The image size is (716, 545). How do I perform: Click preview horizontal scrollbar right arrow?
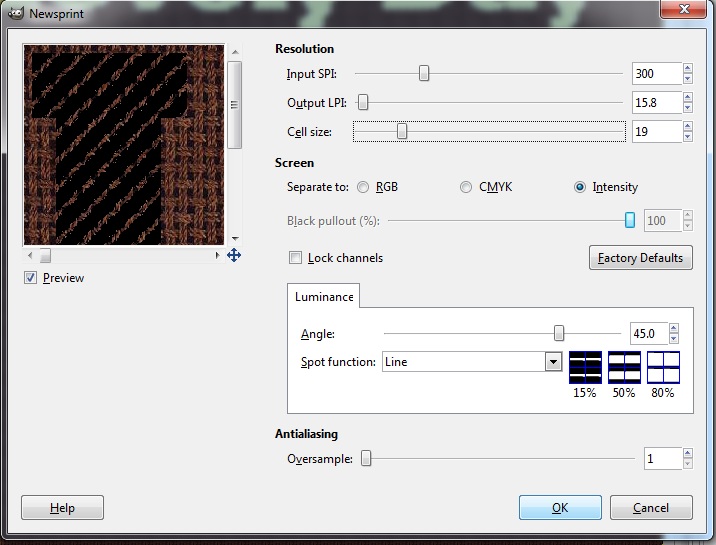(x=217, y=256)
